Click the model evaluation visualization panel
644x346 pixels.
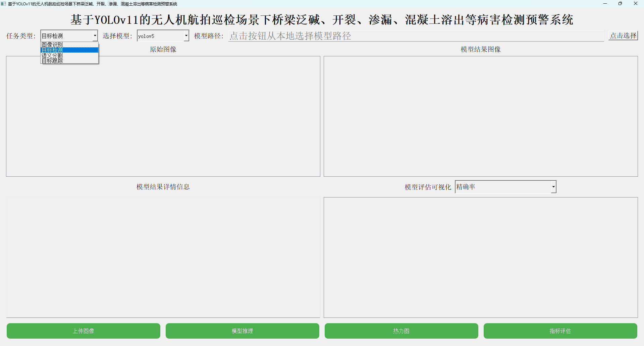pos(481,257)
